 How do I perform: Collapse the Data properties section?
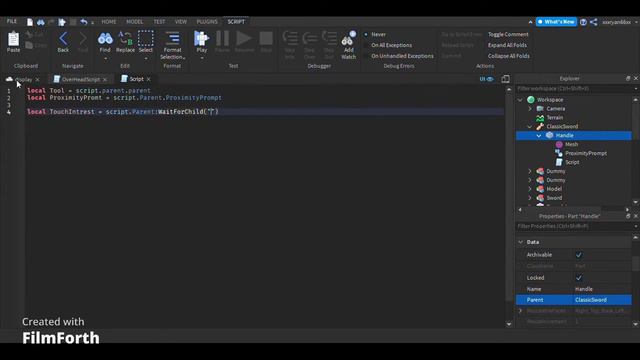tap(520, 242)
